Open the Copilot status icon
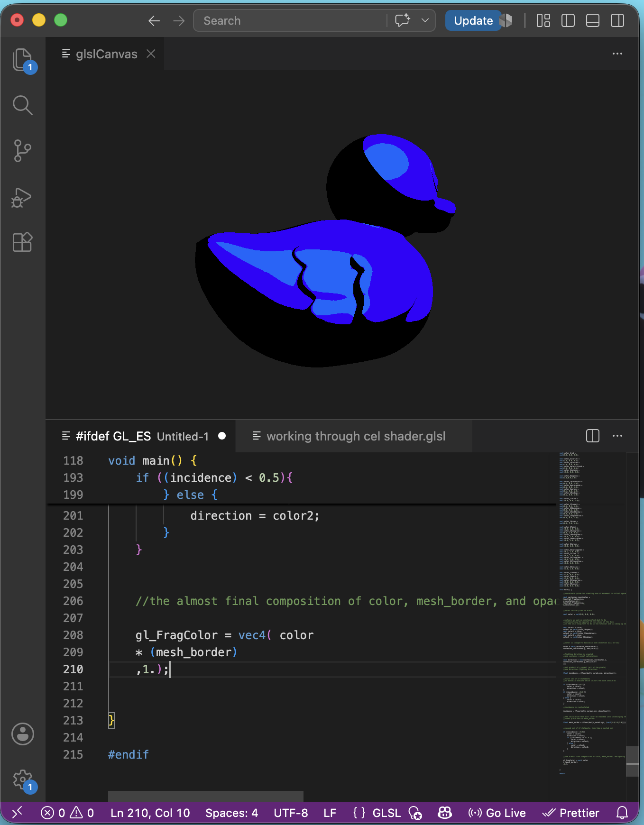The width and height of the screenshot is (644, 825). coord(444,813)
